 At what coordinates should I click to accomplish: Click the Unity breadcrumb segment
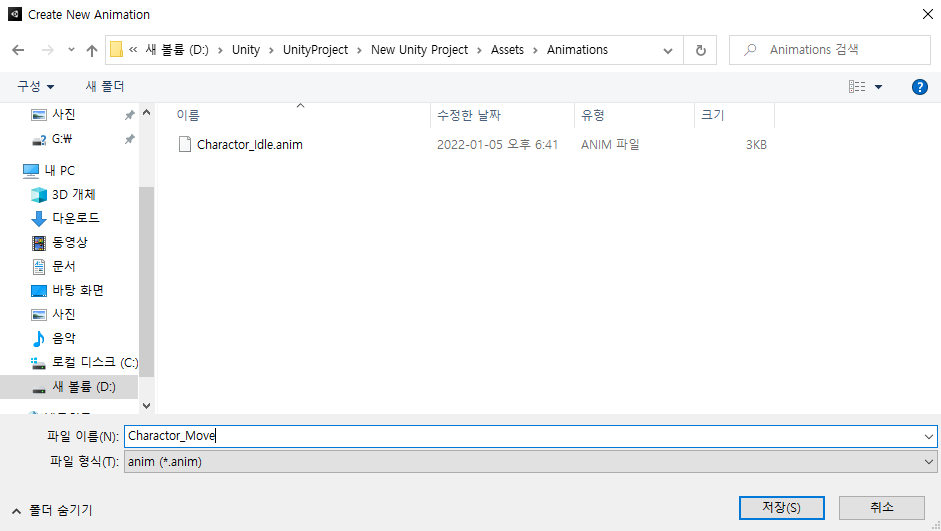pyautogui.click(x=246, y=50)
